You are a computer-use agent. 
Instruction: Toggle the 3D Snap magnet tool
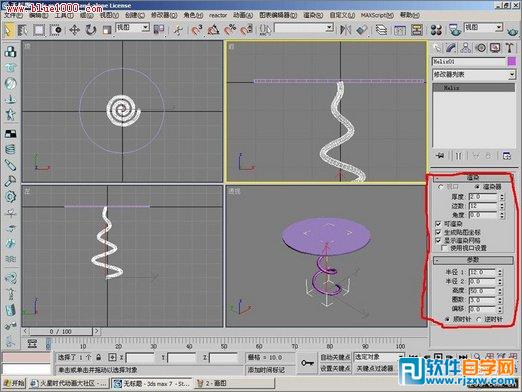197,30
